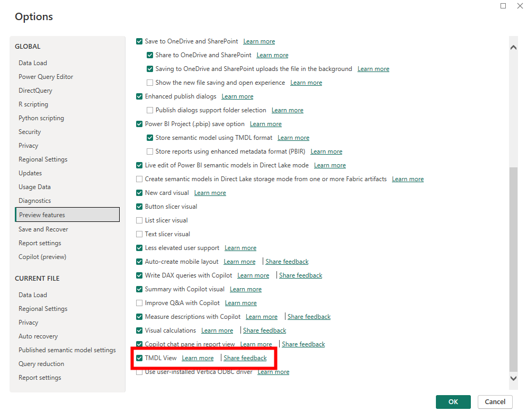Enable Publish dialogs support folder selection
This screenshot has height=420, width=527.
coord(149,110)
